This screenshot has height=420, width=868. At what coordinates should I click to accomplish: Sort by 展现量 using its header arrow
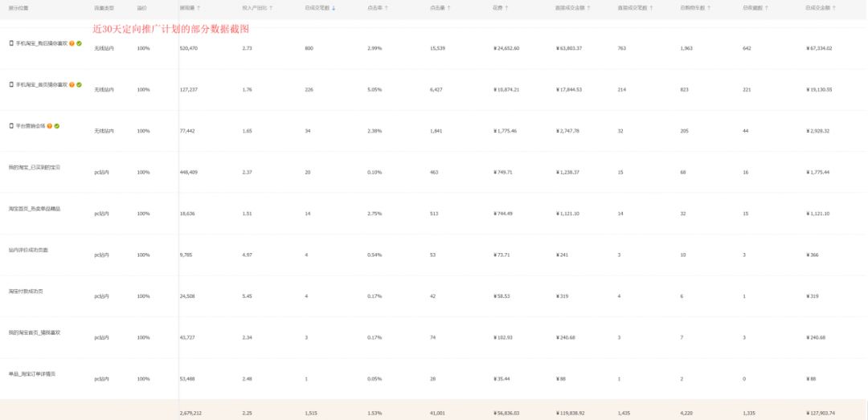coord(199,8)
